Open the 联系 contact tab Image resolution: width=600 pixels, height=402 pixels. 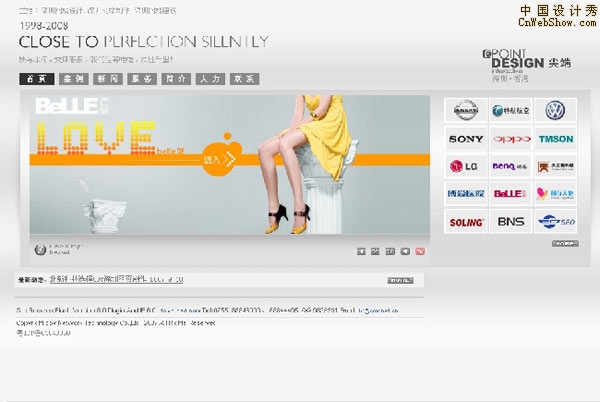245,79
